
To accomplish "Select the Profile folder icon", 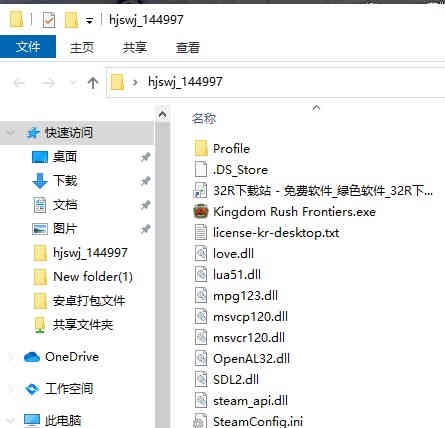I will point(201,148).
